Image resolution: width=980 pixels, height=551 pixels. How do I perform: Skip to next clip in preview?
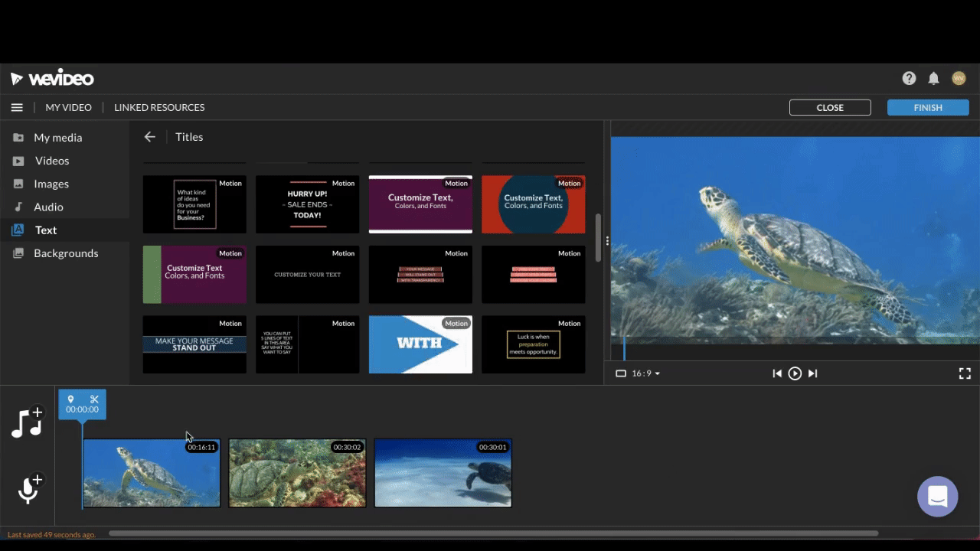coord(813,373)
